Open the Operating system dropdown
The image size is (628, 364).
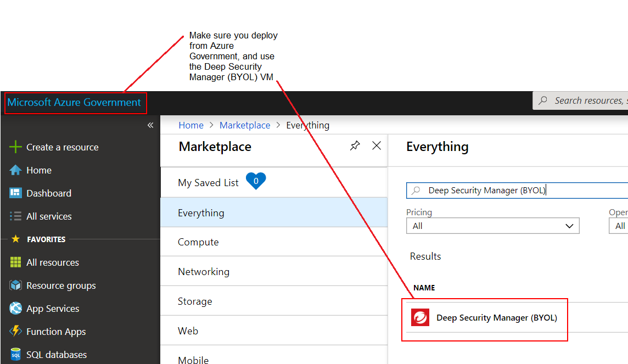(619, 225)
